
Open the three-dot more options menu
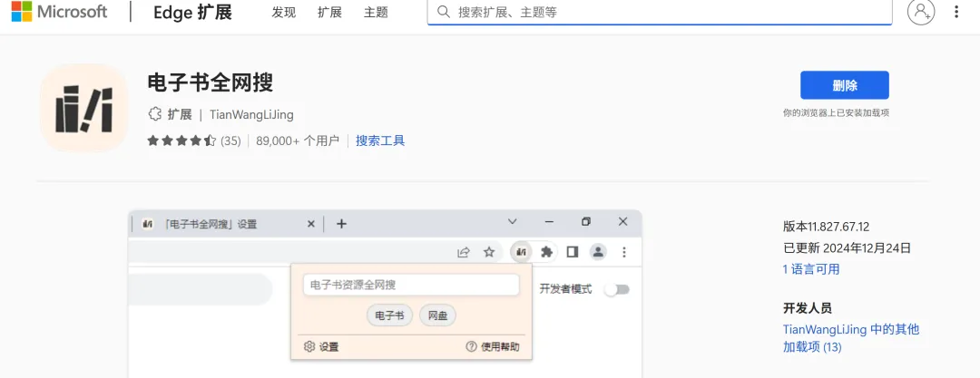(x=956, y=11)
